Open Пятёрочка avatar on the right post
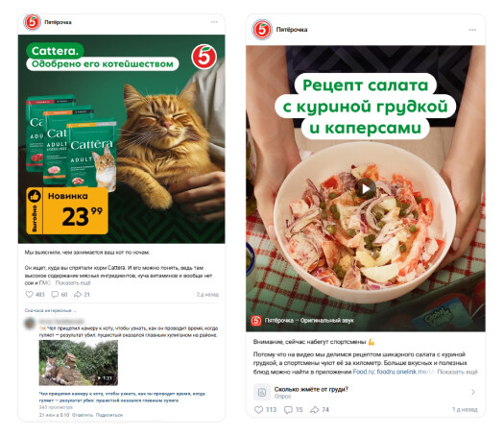 tap(262, 30)
